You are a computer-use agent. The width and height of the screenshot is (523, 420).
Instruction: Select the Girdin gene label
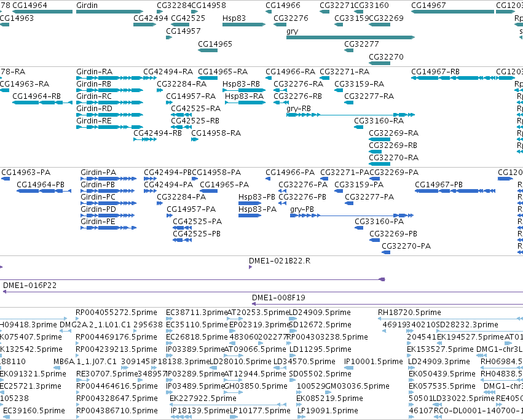coord(87,6)
